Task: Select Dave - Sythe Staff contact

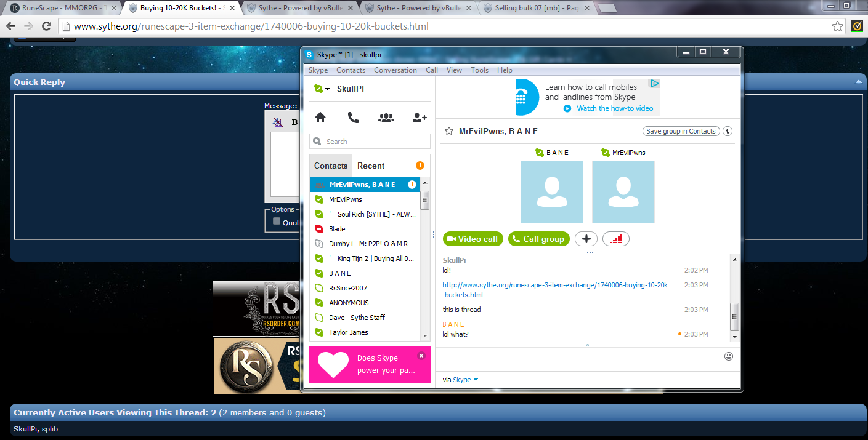Action: (365, 318)
